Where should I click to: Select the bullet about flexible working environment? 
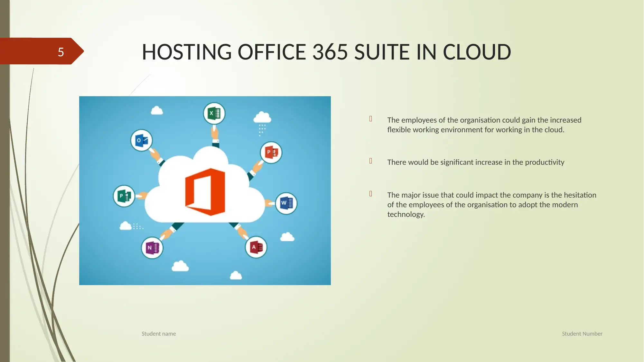484,125
